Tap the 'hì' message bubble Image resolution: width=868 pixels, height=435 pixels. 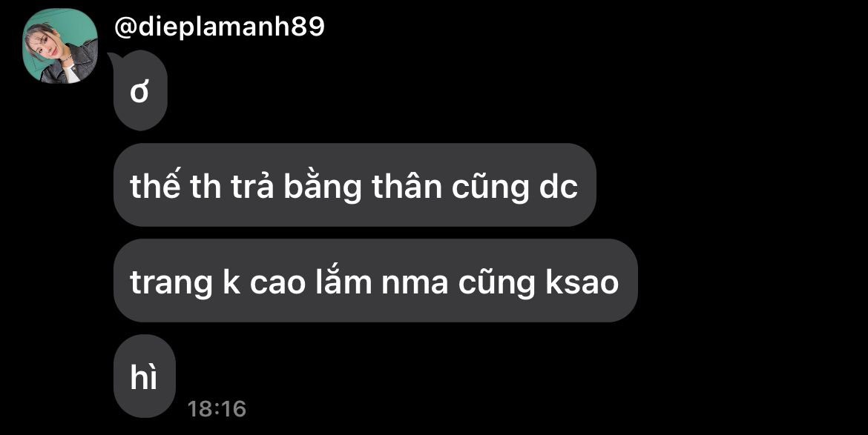(145, 376)
